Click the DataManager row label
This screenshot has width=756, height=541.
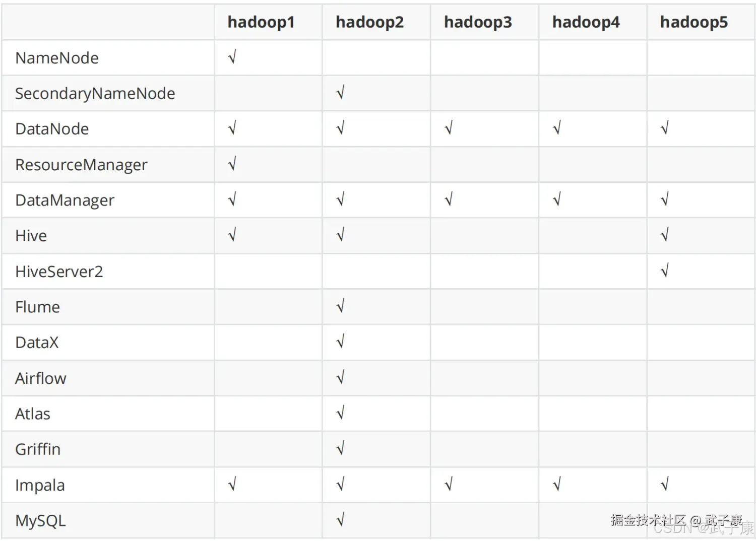point(65,200)
